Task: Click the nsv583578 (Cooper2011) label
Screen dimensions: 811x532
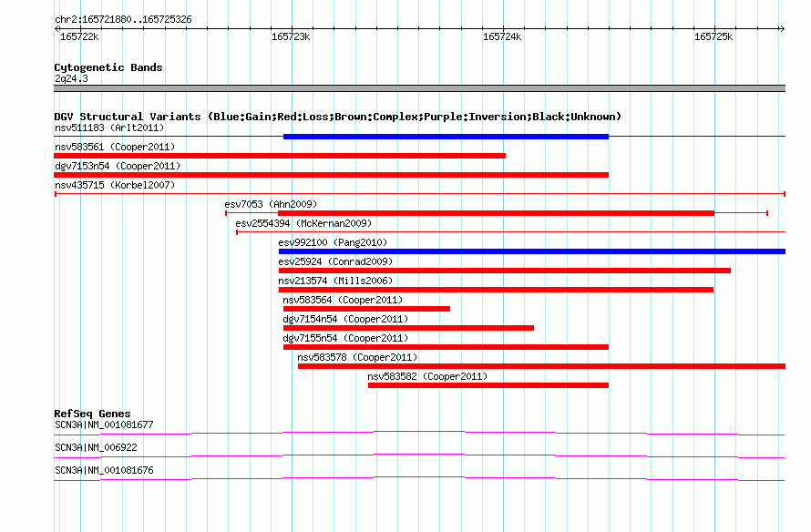Action: click(357, 357)
